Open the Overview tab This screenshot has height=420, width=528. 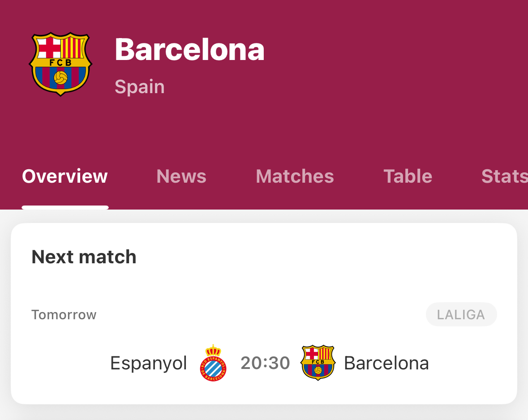click(64, 176)
